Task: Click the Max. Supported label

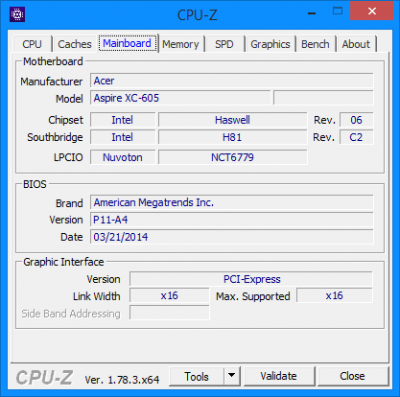Action: (253, 296)
